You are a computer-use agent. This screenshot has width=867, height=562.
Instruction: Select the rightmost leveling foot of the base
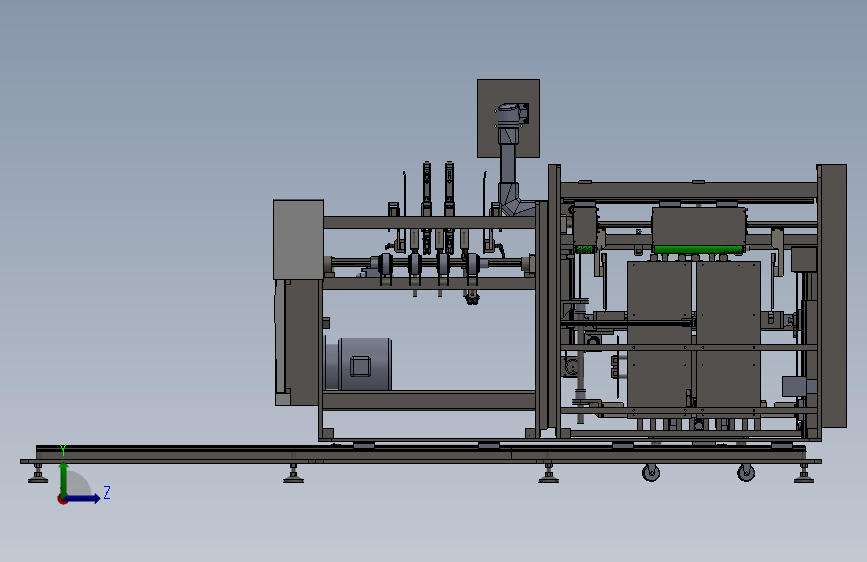tap(804, 473)
